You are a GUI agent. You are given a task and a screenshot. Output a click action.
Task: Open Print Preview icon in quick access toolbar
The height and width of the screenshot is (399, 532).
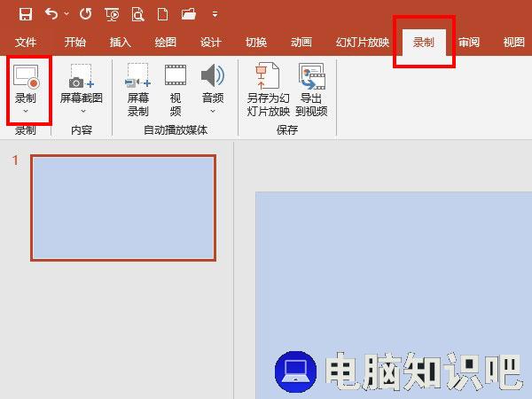[137, 14]
